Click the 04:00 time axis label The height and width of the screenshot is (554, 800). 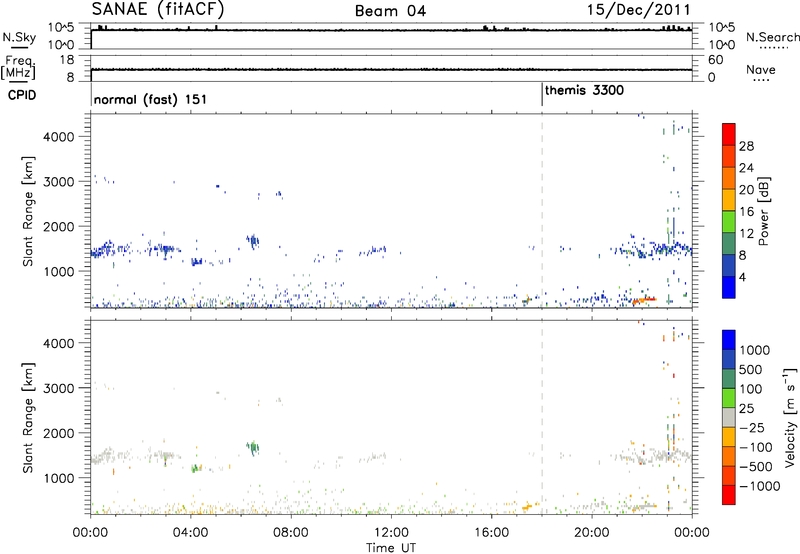point(190,532)
